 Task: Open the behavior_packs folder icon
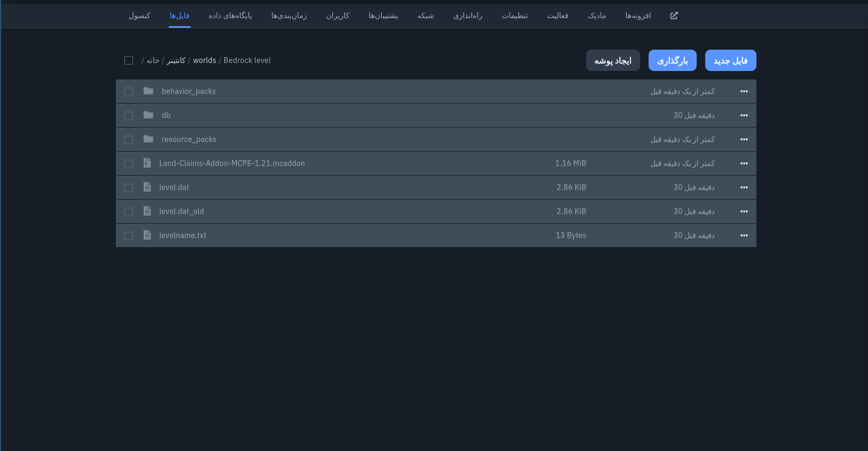(x=148, y=91)
